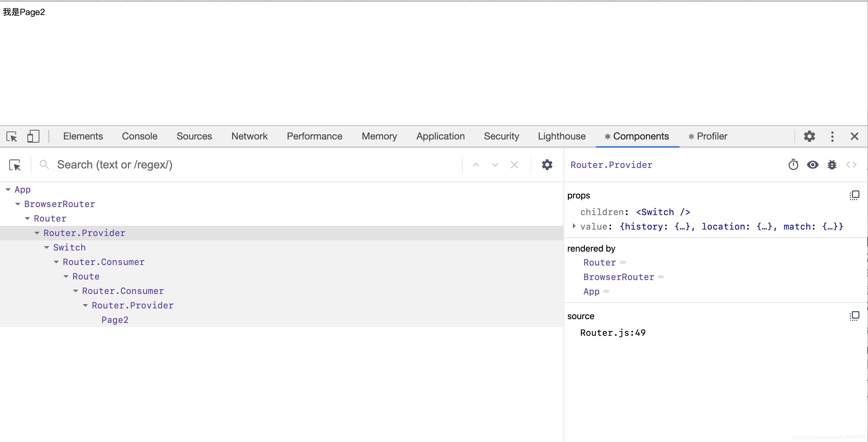This screenshot has height=442, width=868.
Task: Select Router.Consumer directly under Switch
Action: point(104,262)
